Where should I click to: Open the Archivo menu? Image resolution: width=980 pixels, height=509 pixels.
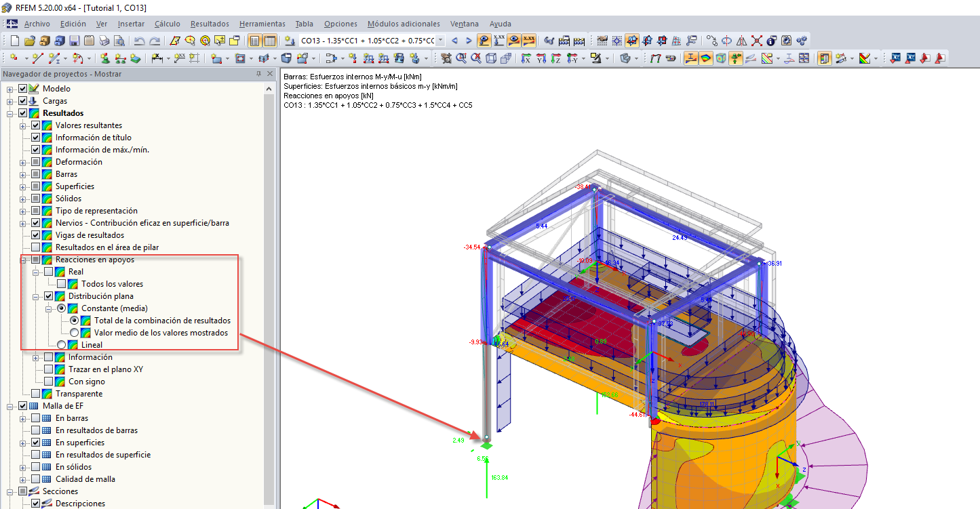pyautogui.click(x=37, y=24)
